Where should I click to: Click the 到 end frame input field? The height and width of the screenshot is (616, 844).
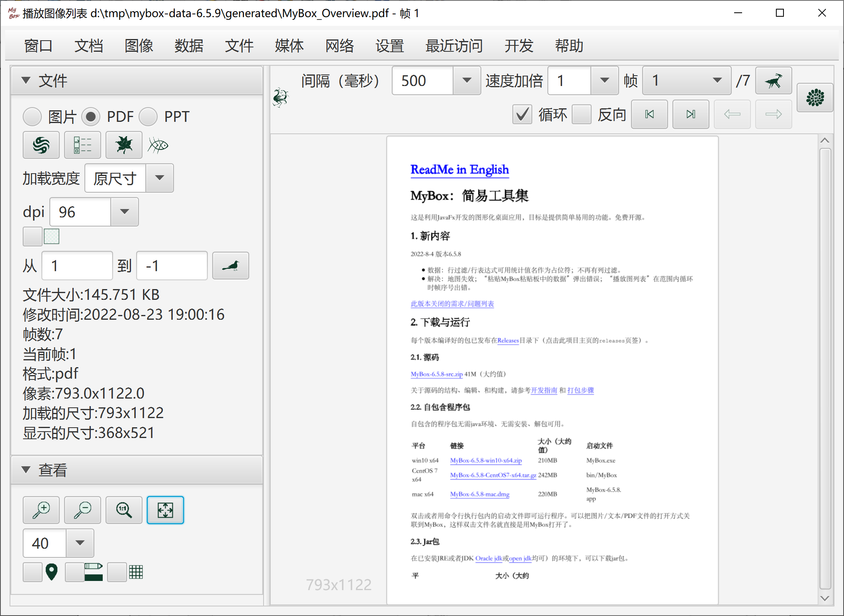[172, 266]
